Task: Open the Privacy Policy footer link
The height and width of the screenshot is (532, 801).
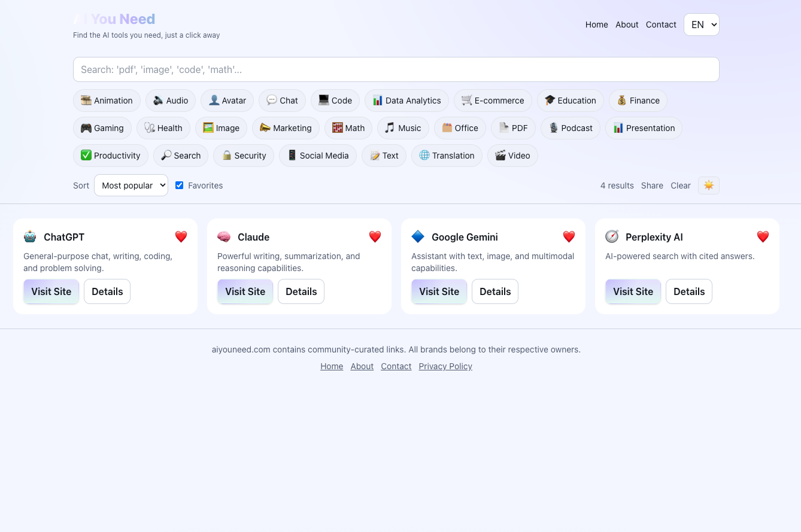Action: (x=445, y=366)
